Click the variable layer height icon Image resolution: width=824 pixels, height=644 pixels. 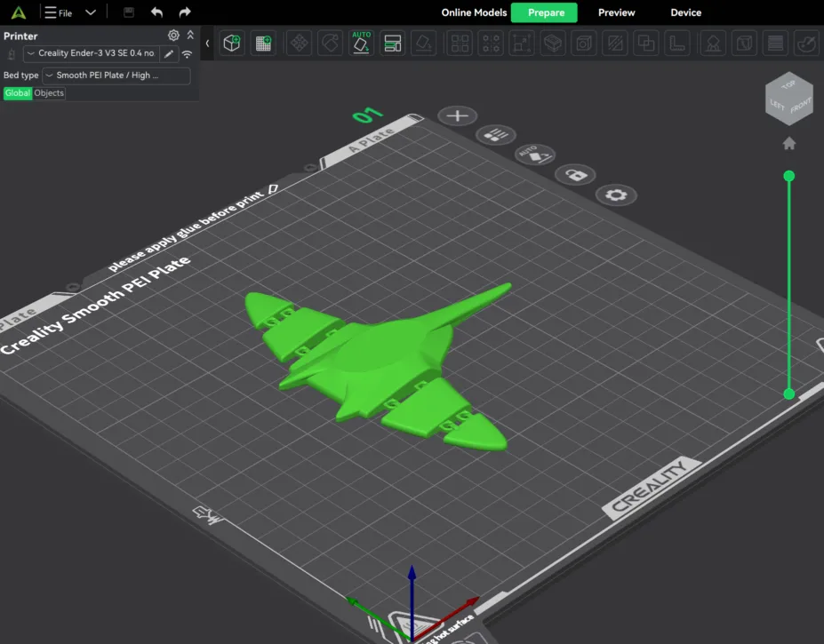click(775, 43)
